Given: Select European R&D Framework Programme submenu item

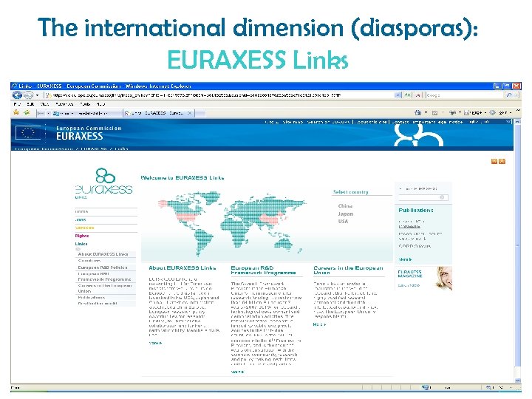Looking at the screenshot, I should click(x=104, y=276).
